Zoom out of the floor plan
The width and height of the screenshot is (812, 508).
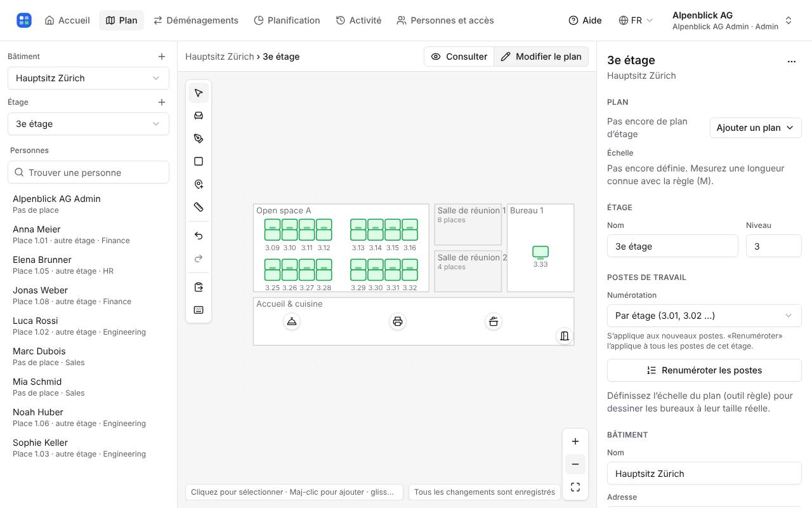pos(575,464)
